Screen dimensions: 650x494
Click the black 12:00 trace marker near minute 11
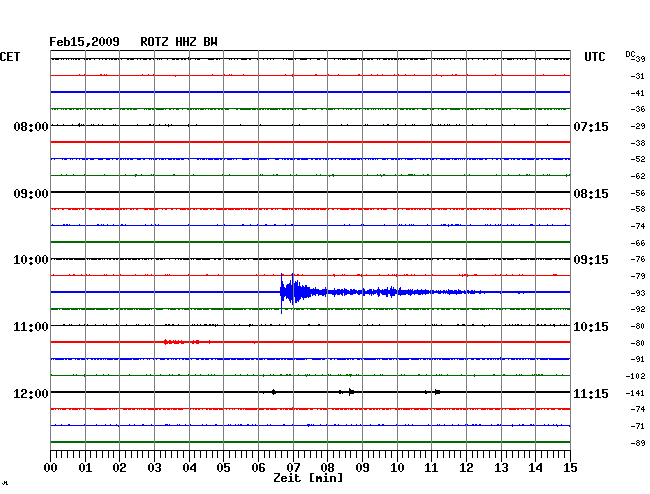pyautogui.click(x=437, y=392)
